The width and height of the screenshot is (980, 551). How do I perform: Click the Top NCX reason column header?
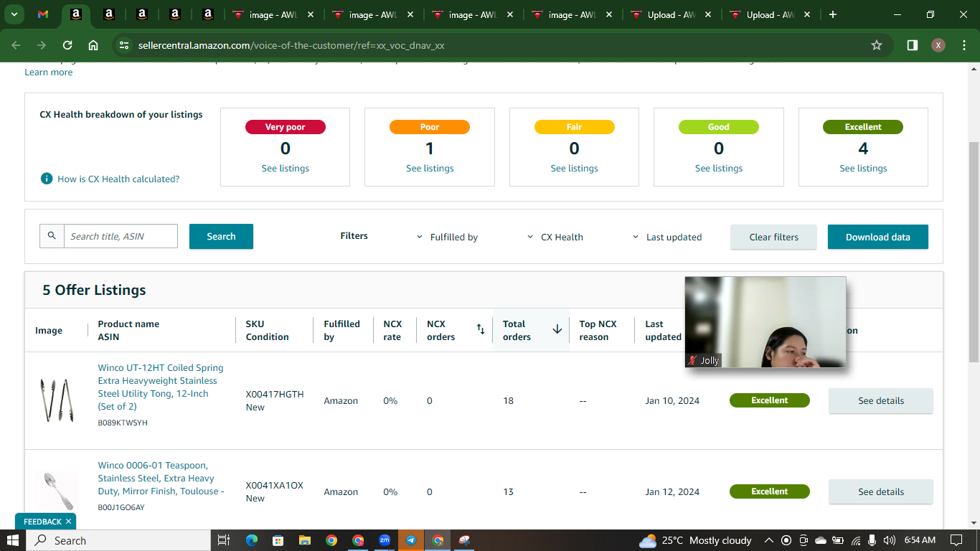coord(598,330)
